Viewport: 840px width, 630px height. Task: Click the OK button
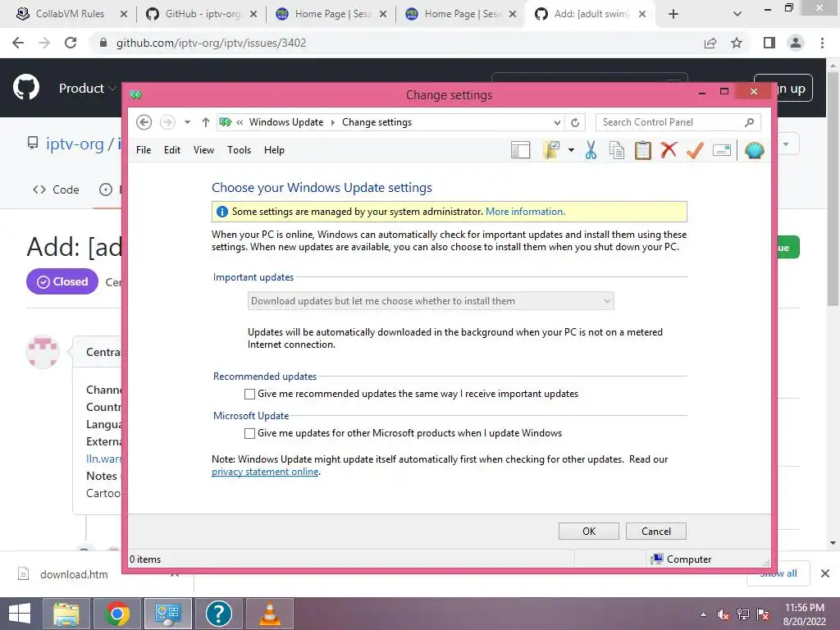pos(589,531)
